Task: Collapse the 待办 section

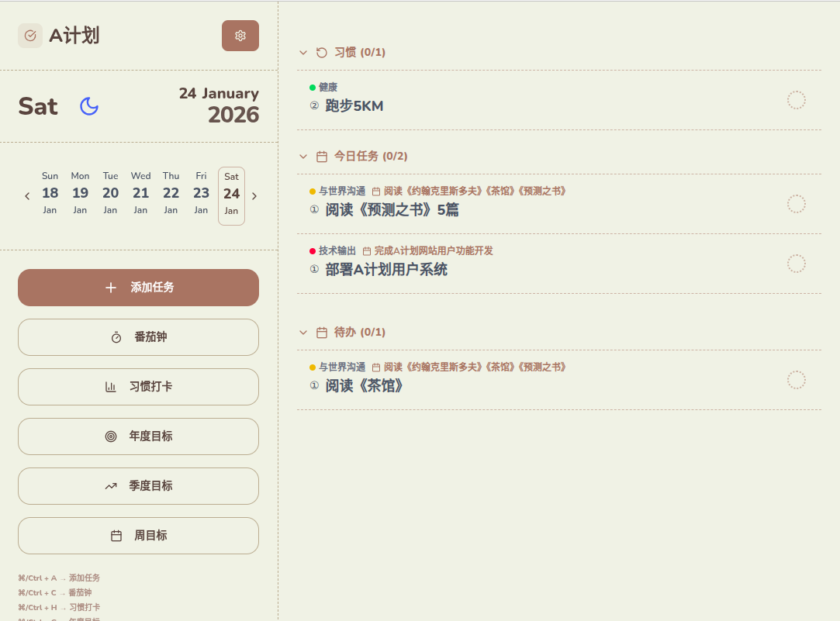Action: click(x=303, y=332)
